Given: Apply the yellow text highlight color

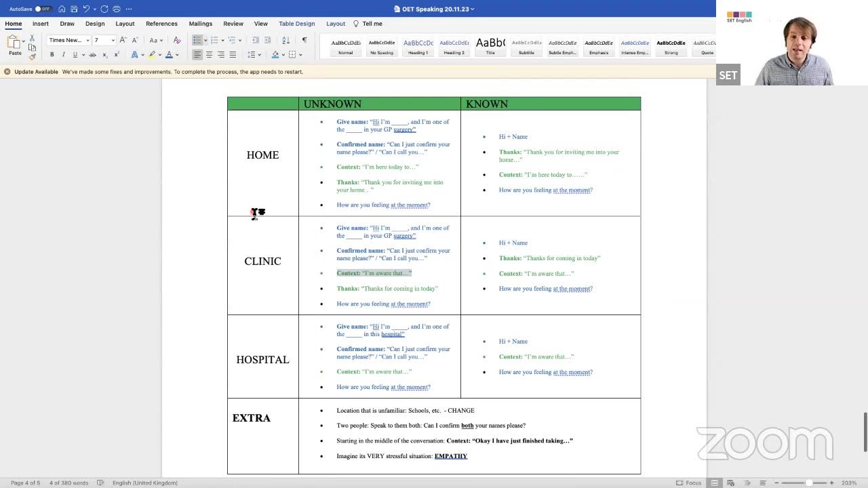Looking at the screenshot, I should [152, 55].
